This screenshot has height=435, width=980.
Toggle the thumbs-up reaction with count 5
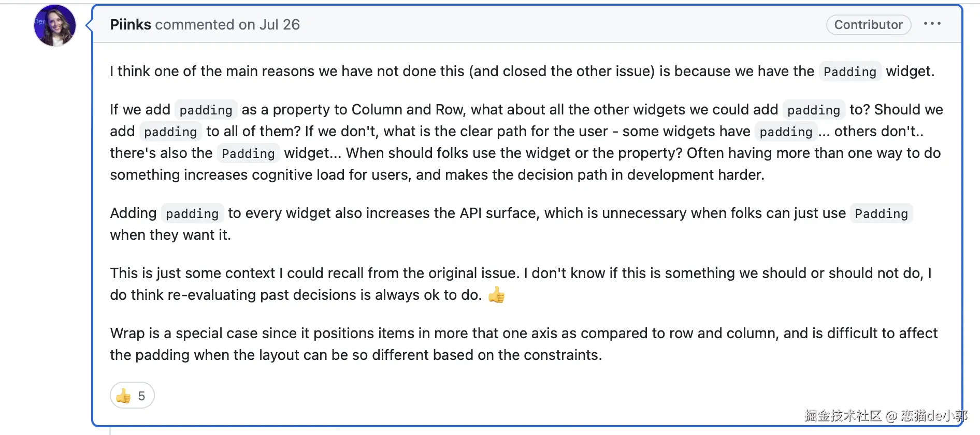[x=132, y=396]
